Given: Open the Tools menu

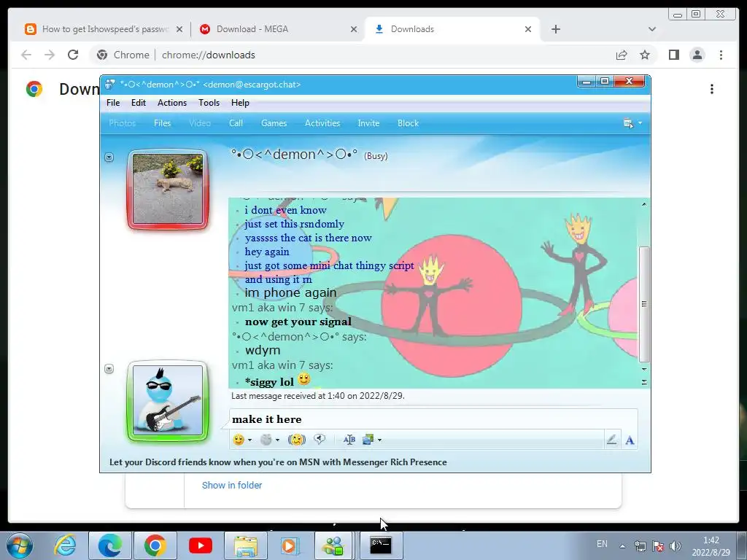Looking at the screenshot, I should 209,103.
